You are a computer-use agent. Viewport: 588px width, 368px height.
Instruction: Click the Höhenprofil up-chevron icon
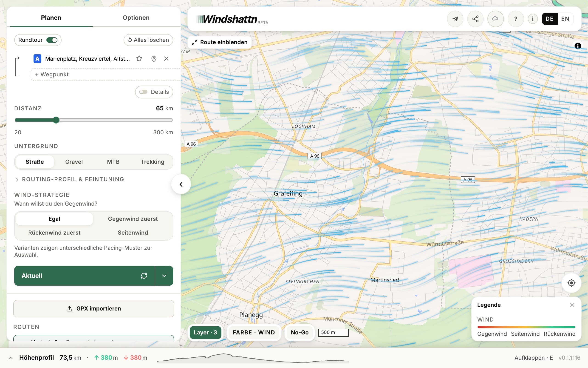coord(10,358)
